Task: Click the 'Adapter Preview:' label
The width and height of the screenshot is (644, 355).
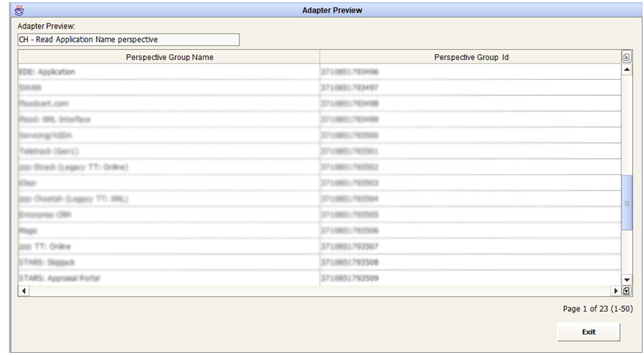Action: [x=46, y=26]
